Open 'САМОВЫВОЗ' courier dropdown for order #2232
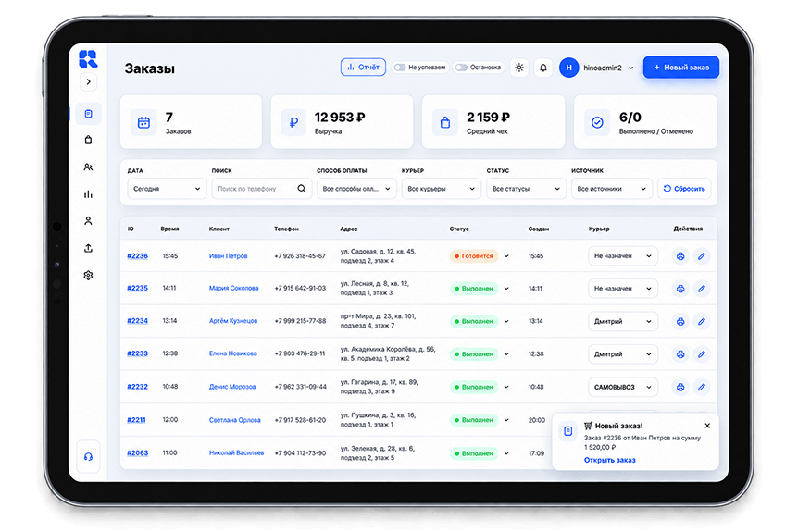Screen dimensions: 798x532 tap(623, 387)
